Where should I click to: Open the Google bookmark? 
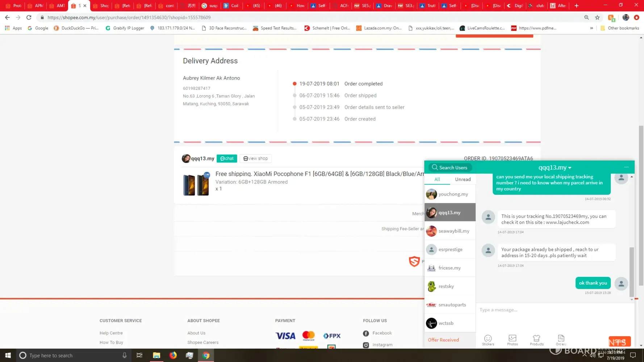pos(38,28)
